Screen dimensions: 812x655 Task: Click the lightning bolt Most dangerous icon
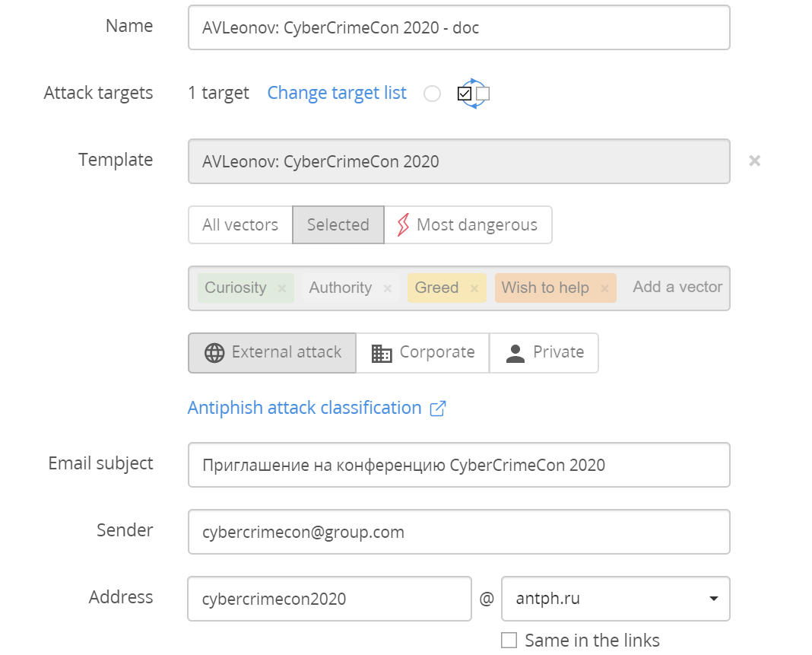[x=403, y=225]
